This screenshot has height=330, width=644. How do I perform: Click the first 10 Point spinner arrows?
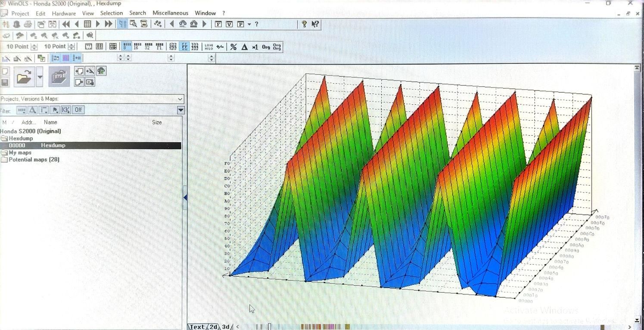click(34, 47)
